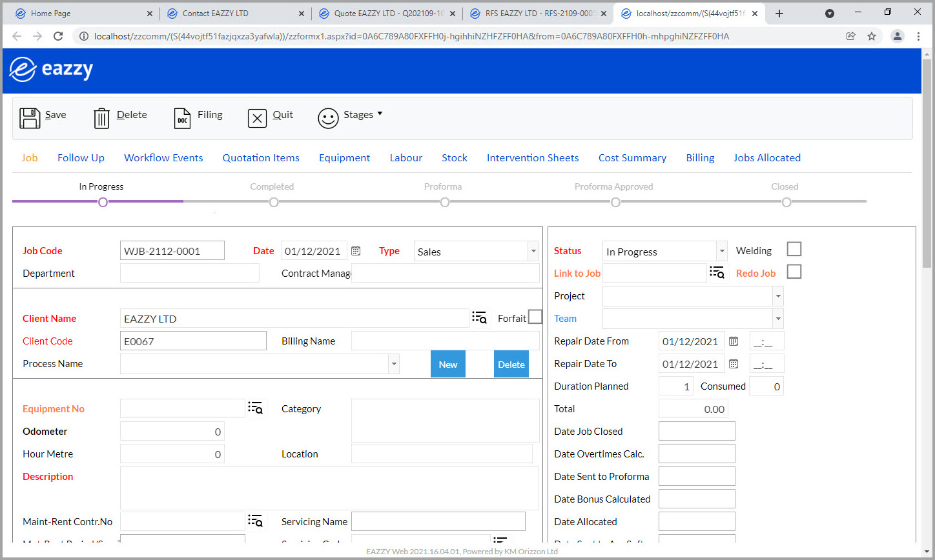
Task: Click the Proforma Approved stage marker
Action: tap(615, 202)
